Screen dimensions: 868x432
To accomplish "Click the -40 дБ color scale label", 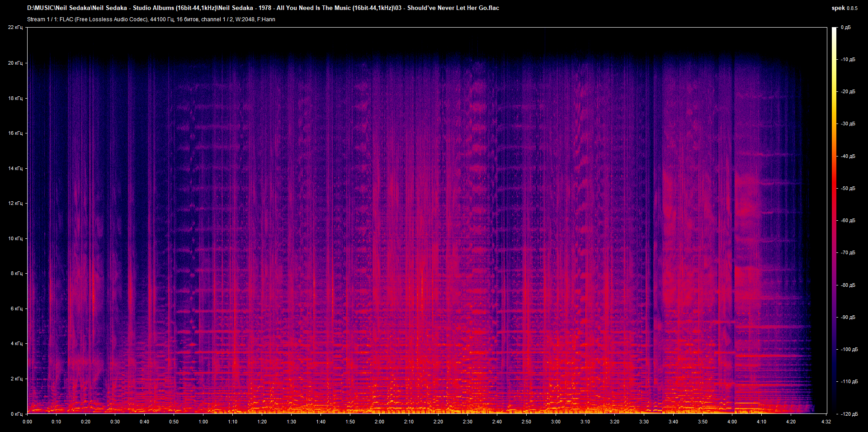I will [x=848, y=156].
